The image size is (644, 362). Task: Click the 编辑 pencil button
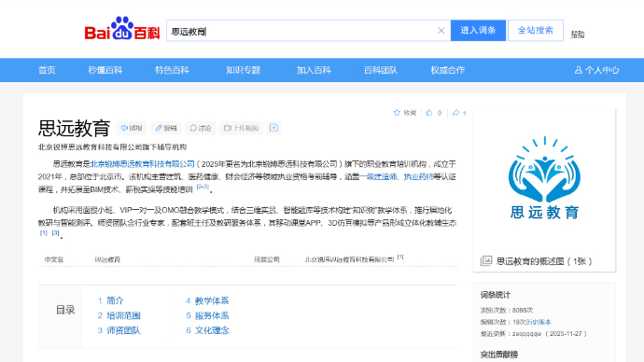pyautogui.click(x=166, y=128)
